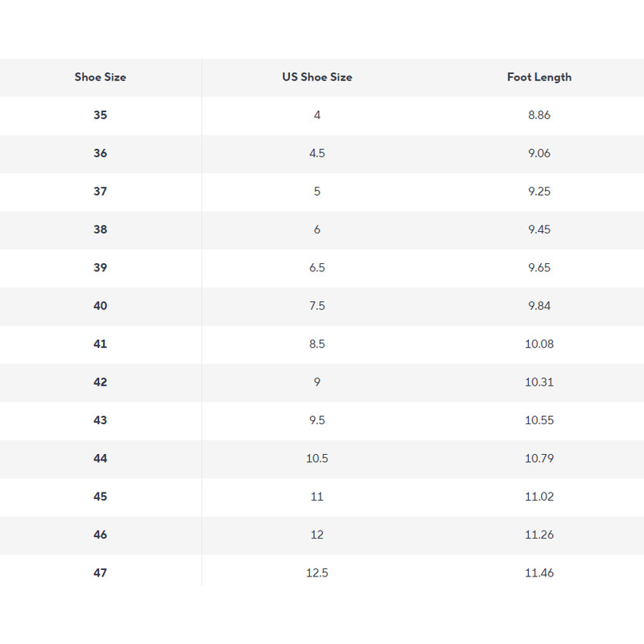Image resolution: width=644 pixels, height=644 pixels.
Task: Select foot length 10.79 cell
Action: [x=539, y=459]
